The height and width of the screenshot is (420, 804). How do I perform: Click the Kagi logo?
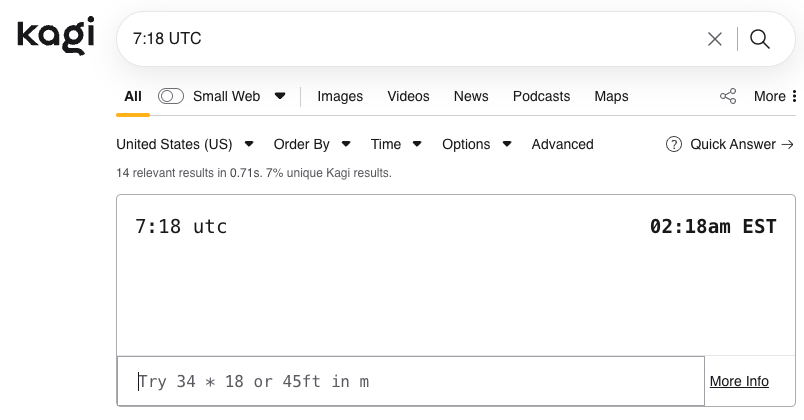pos(56,36)
